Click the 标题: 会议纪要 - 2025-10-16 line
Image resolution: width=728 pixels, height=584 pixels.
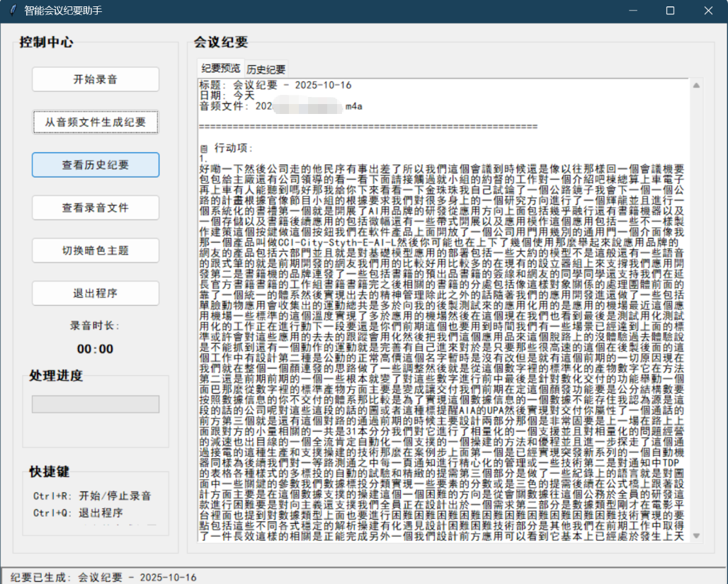275,85
